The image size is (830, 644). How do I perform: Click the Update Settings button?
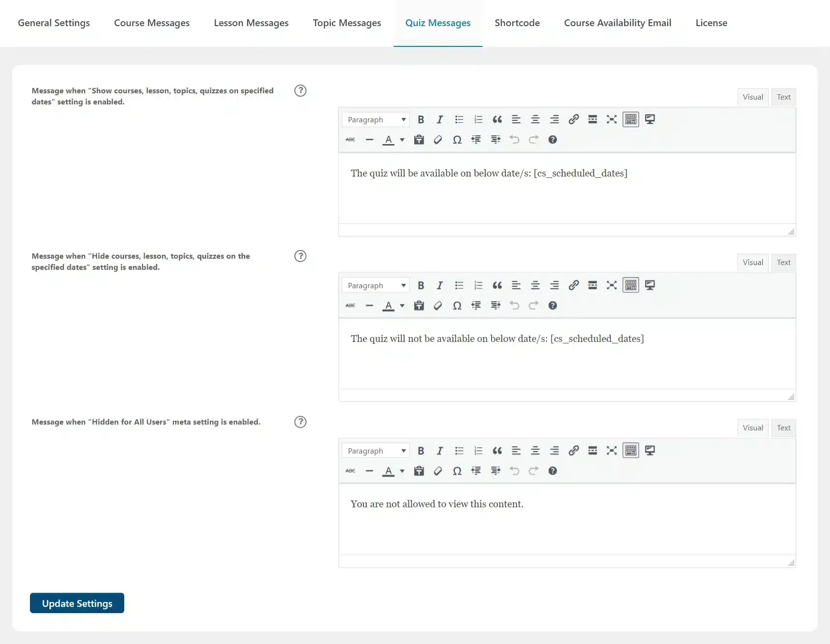point(76,603)
